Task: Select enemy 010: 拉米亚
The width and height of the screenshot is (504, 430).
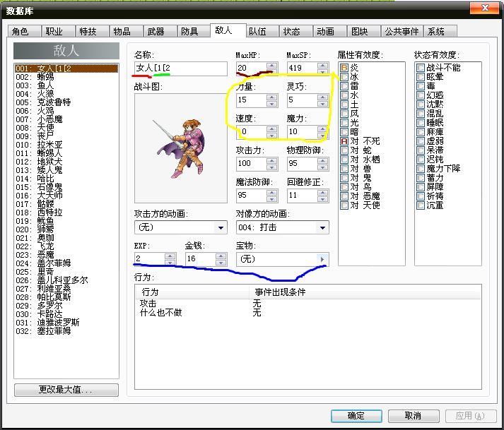Action: coord(66,145)
